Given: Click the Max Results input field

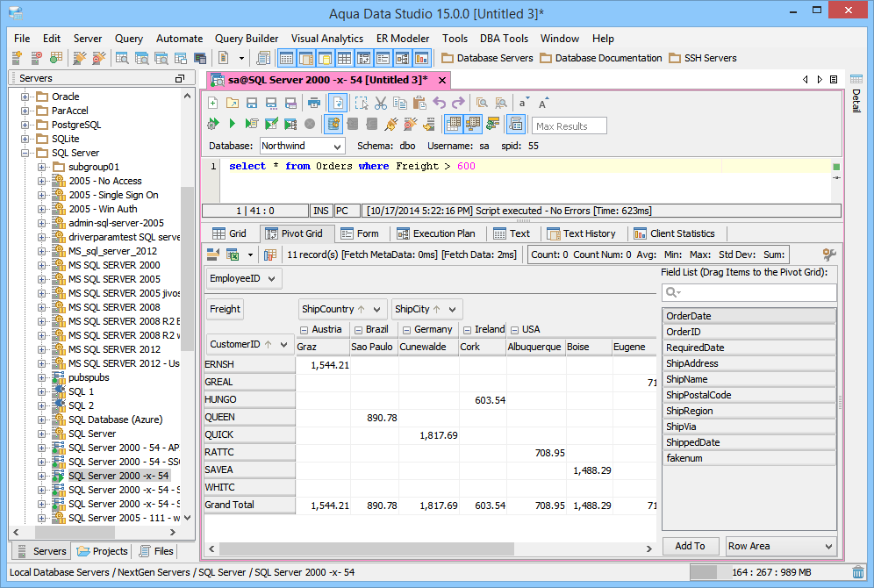Looking at the screenshot, I should pos(570,125).
